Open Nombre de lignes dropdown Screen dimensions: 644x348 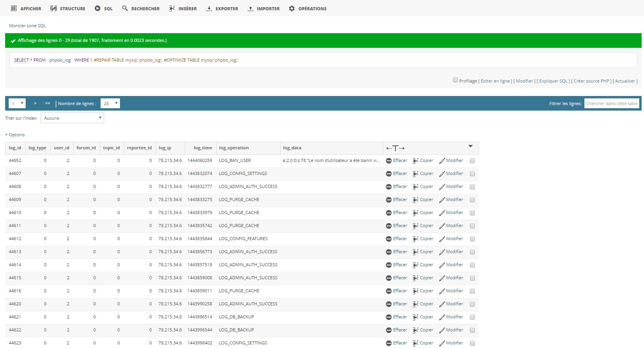click(x=110, y=103)
